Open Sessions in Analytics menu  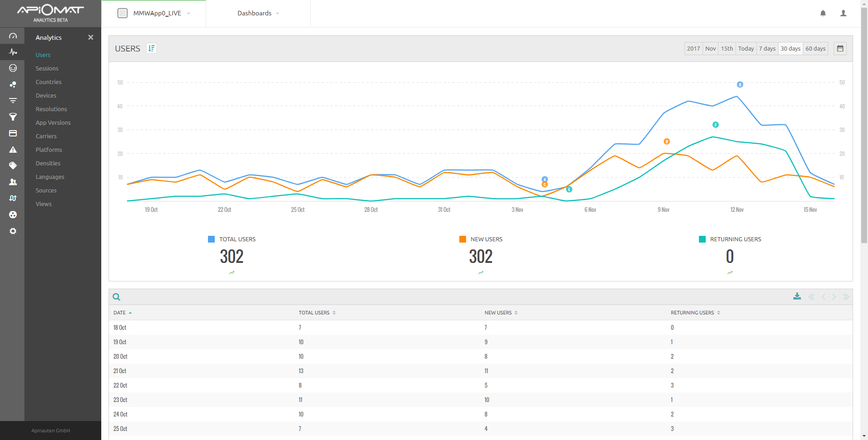[x=47, y=68]
